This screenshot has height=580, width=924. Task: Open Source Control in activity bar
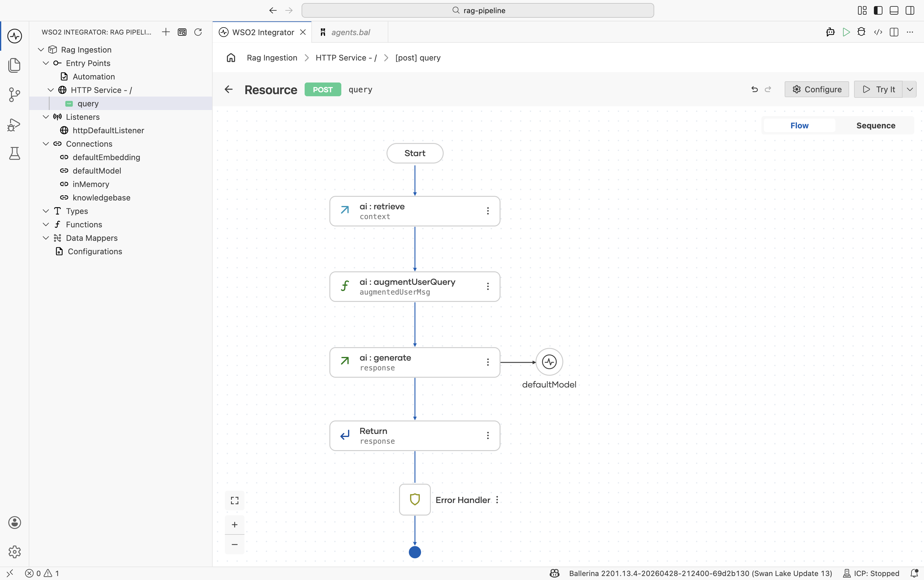click(15, 95)
